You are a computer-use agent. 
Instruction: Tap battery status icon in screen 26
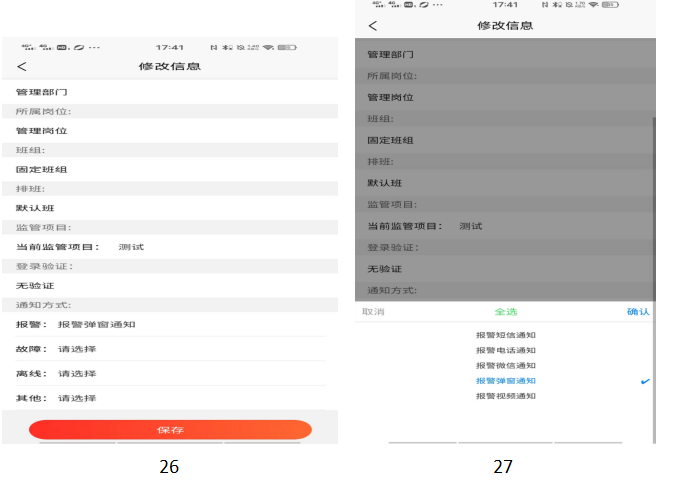point(287,47)
